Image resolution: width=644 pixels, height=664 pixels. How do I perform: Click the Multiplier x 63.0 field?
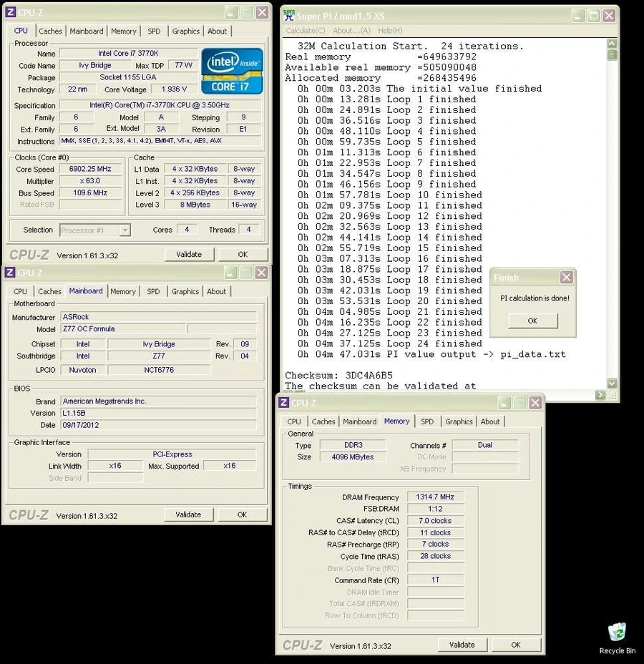pos(90,181)
